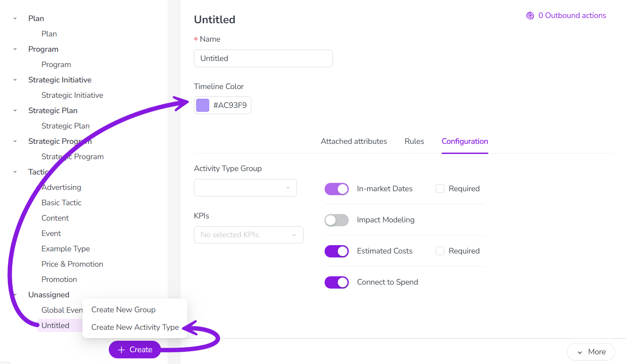Click the #AC93F9 hex color value
Image resolution: width=626 pixels, height=364 pixels.
tap(230, 105)
